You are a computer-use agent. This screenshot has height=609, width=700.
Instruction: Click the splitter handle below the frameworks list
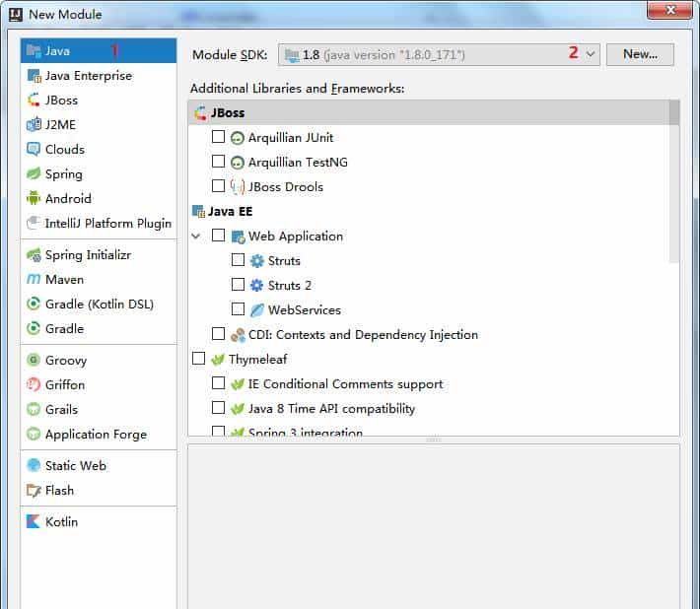434,440
